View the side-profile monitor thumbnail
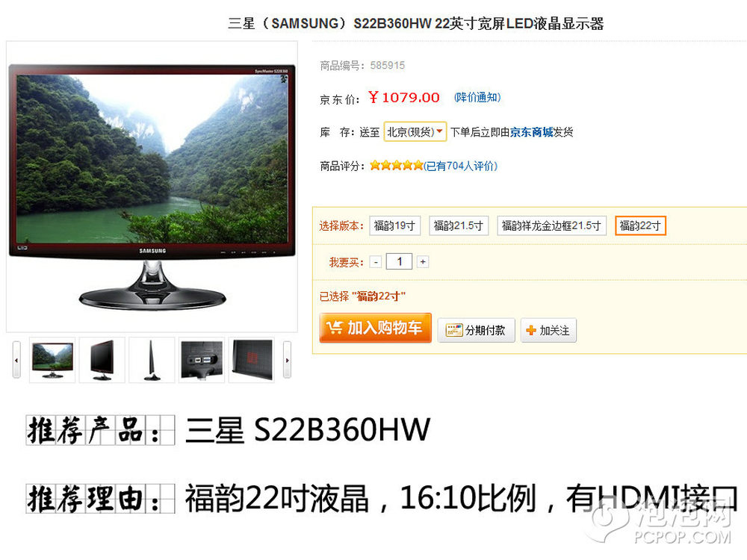The image size is (747, 560). (152, 360)
